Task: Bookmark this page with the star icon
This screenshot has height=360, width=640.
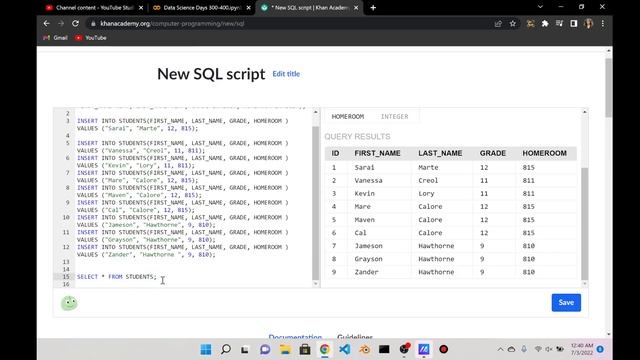Action: click(513, 24)
